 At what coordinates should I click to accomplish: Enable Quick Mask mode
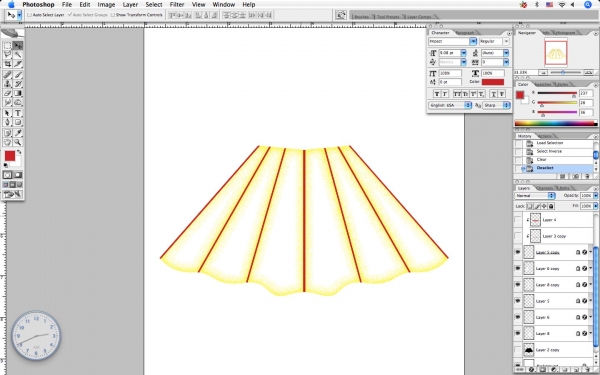(18, 175)
